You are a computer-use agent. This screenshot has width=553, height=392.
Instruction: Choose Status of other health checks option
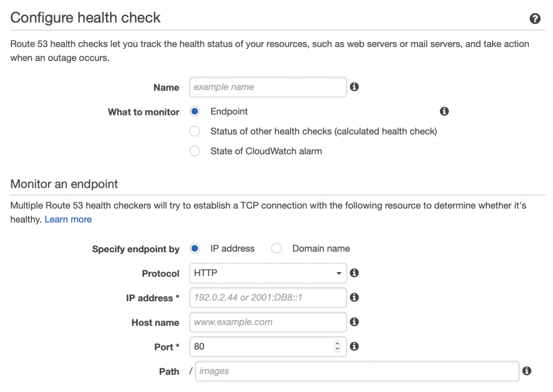click(x=194, y=131)
